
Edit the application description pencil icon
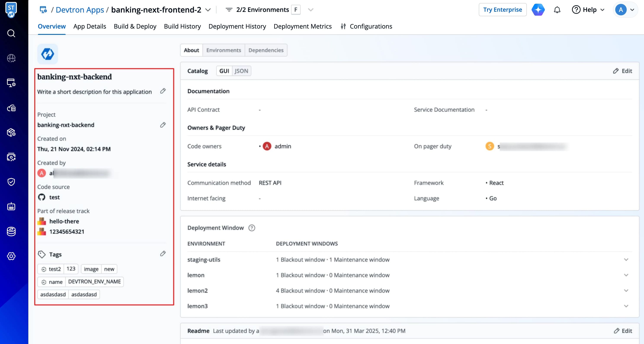click(x=163, y=91)
